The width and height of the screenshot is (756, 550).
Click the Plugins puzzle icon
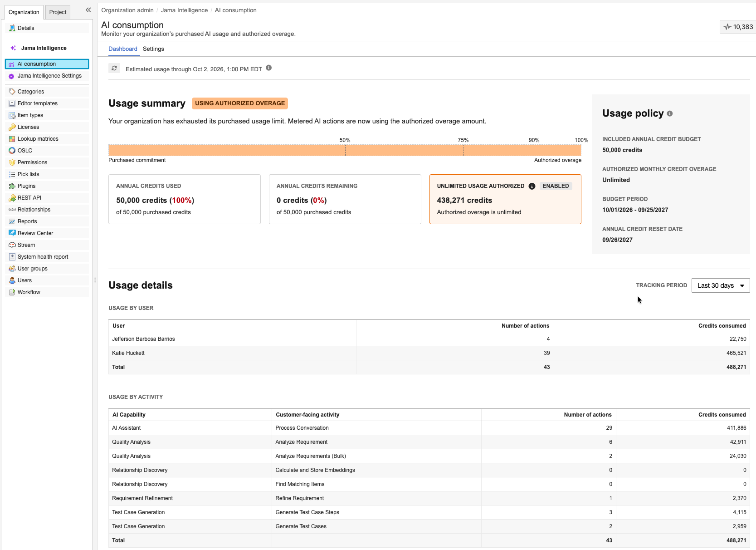(12, 186)
